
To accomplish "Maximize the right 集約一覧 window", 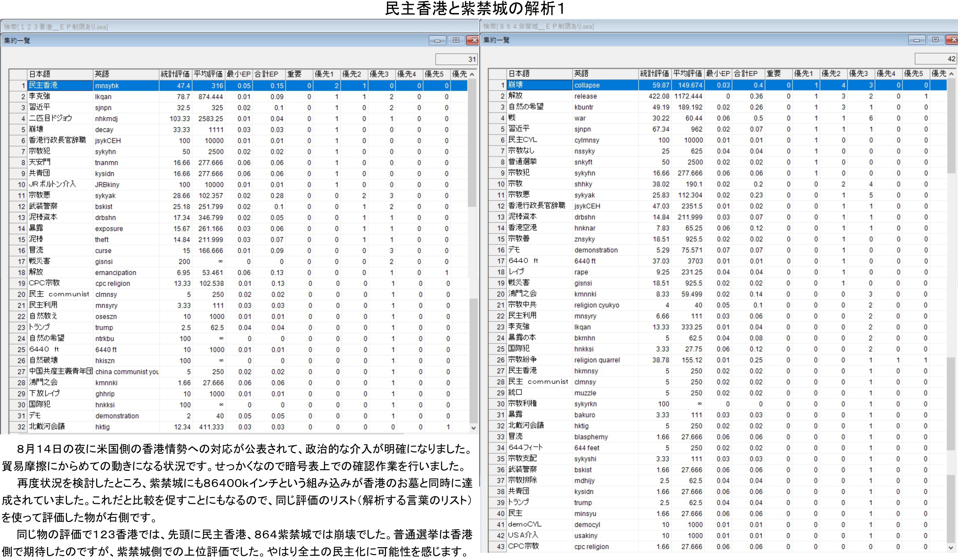I will click(x=935, y=40).
